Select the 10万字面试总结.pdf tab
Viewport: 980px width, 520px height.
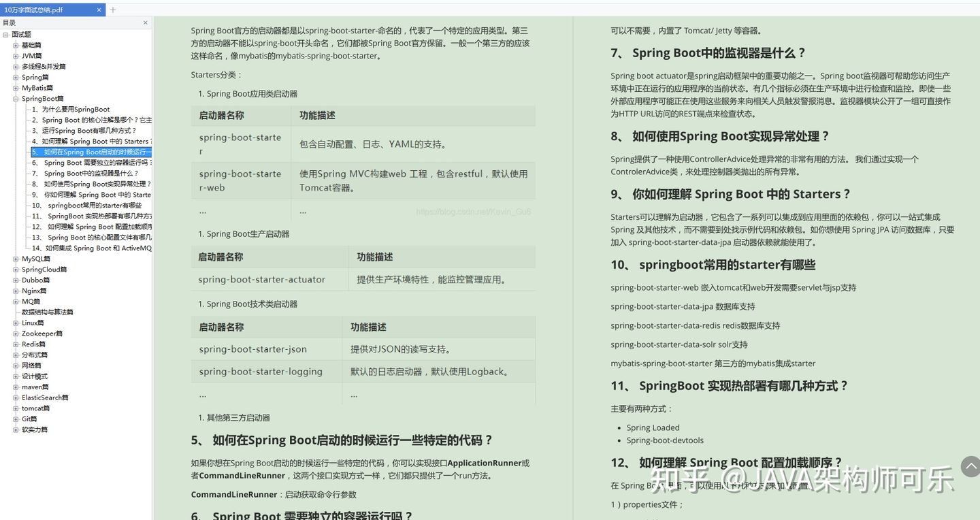48,10
